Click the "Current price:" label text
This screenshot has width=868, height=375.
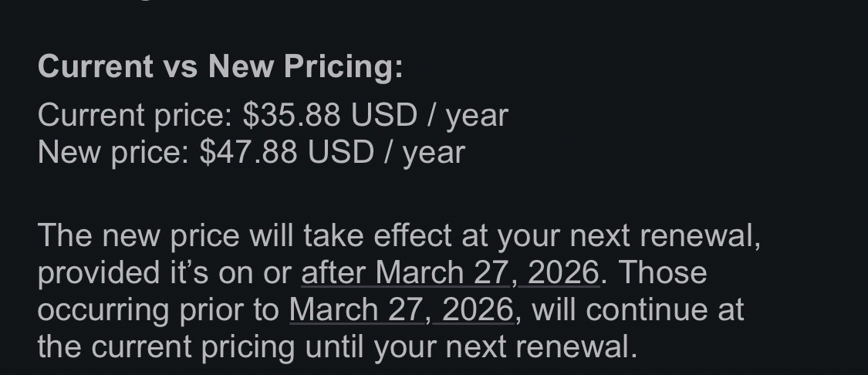click(x=134, y=115)
